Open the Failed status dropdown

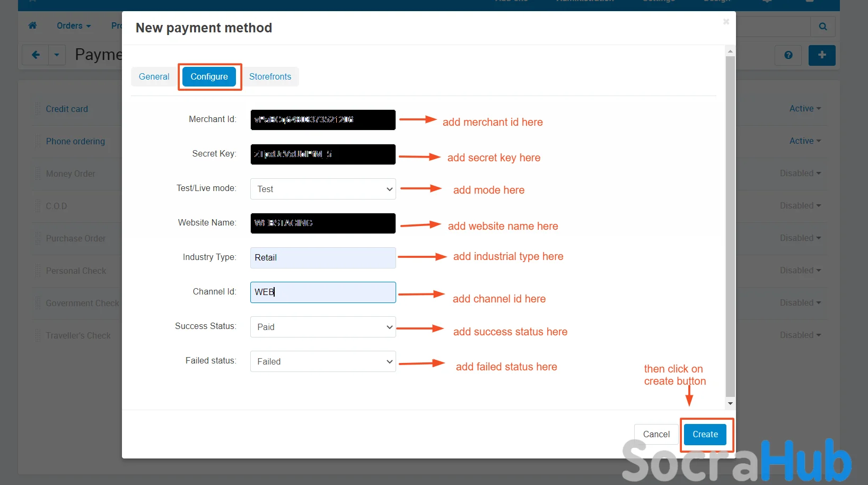323,361
